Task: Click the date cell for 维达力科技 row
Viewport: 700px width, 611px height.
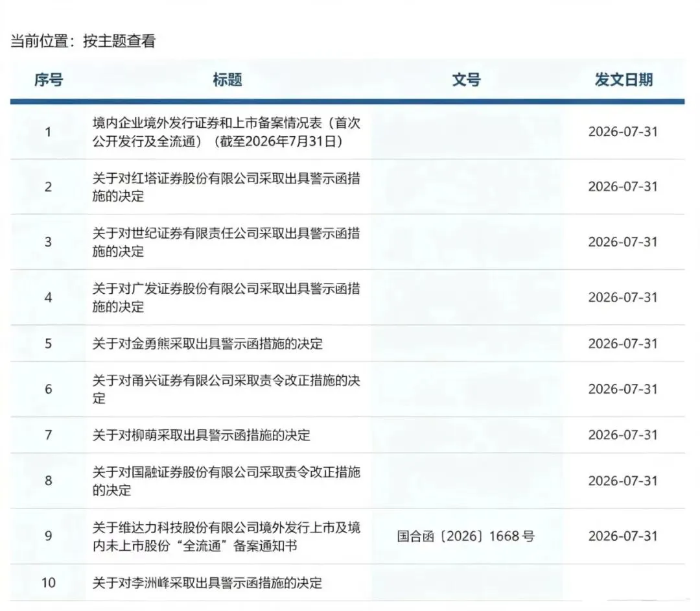Action: point(624,536)
